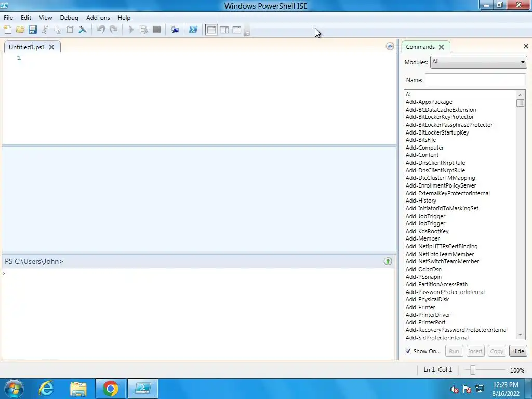Select Add-Member command
Image resolution: width=532 pixels, height=399 pixels.
(x=422, y=238)
